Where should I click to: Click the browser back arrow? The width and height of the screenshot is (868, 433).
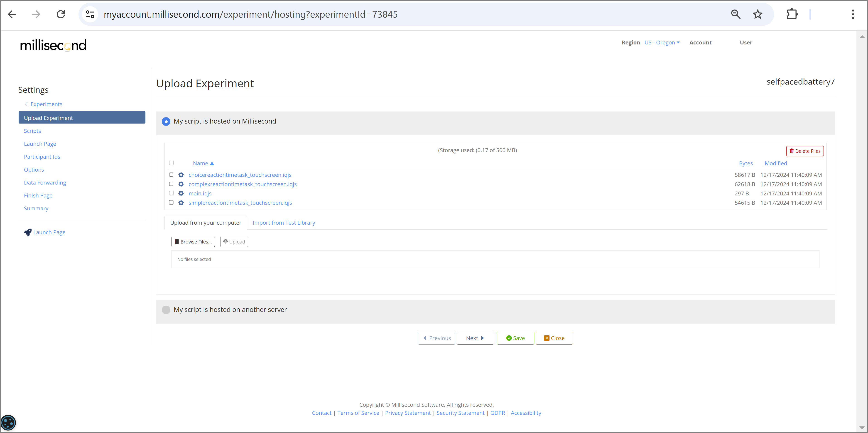[12, 15]
